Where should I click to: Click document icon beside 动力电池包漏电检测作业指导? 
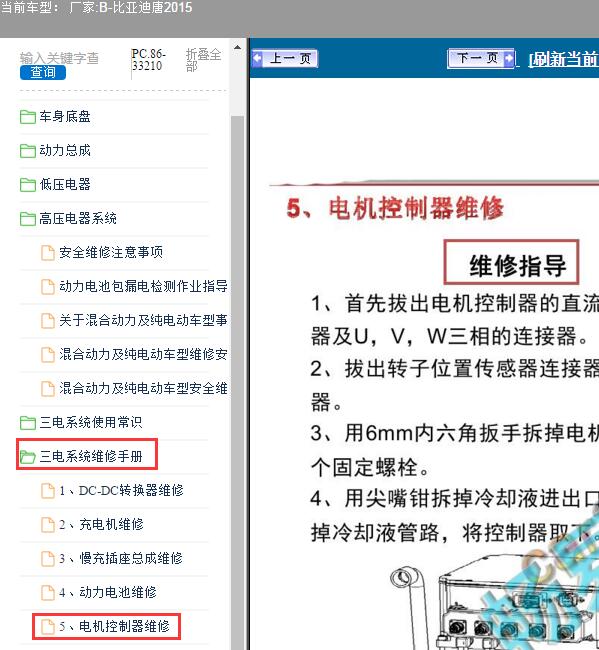tap(48, 287)
